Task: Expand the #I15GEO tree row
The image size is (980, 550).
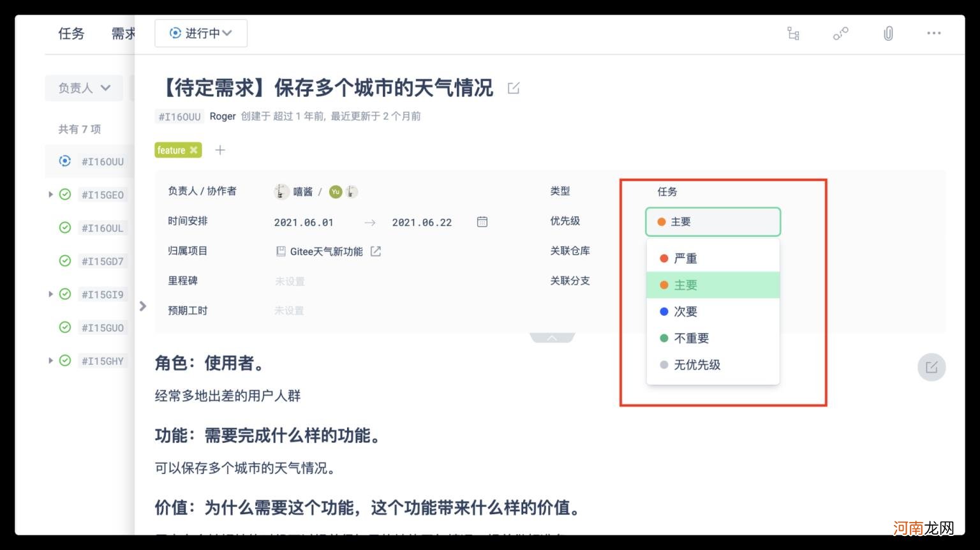Action: (x=50, y=194)
